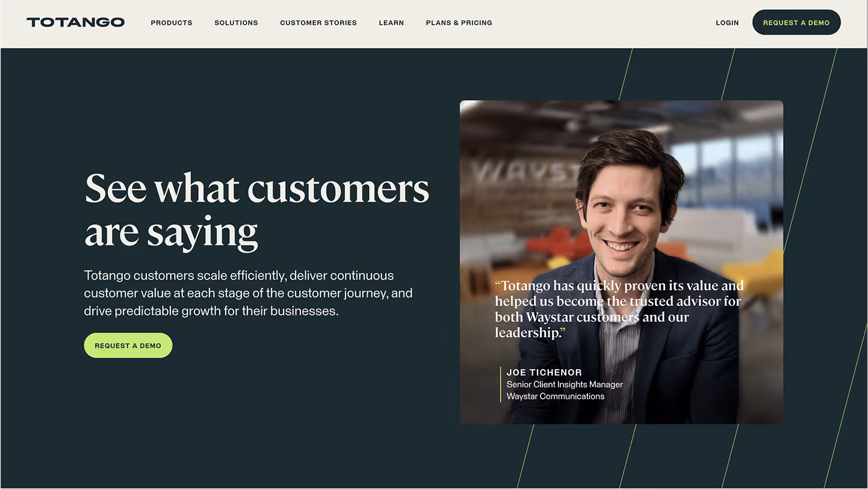Go to Customer Stories
The image size is (868, 489).
pos(318,23)
